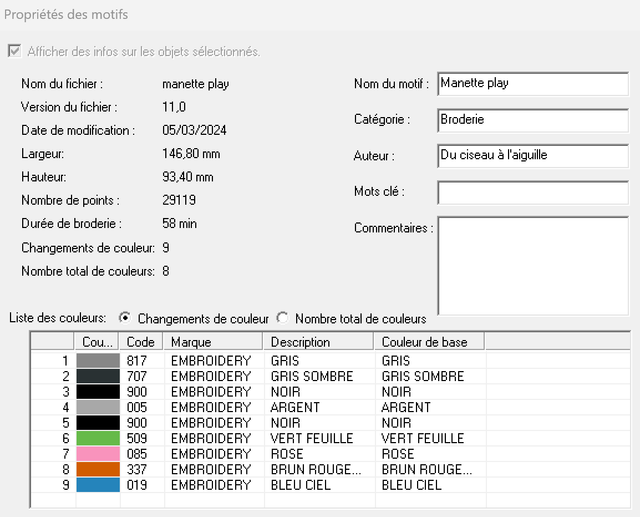Click the green VERT FEUILLE color swatch
Screen dimensions: 640x517
pos(98,438)
